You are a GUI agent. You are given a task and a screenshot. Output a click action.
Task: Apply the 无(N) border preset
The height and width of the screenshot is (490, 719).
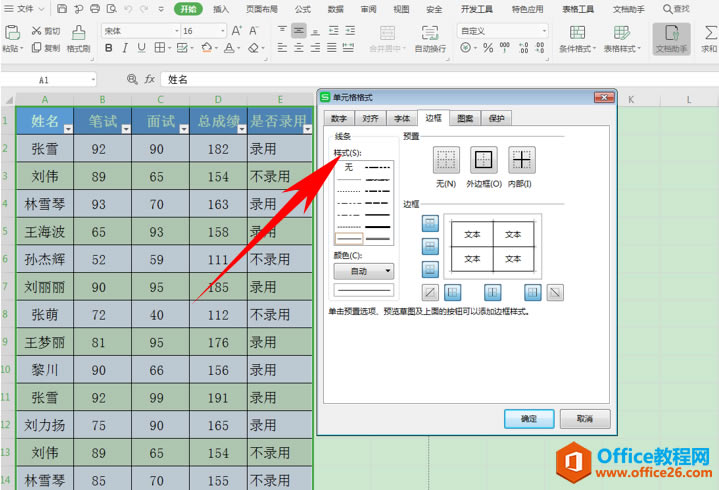pos(446,160)
